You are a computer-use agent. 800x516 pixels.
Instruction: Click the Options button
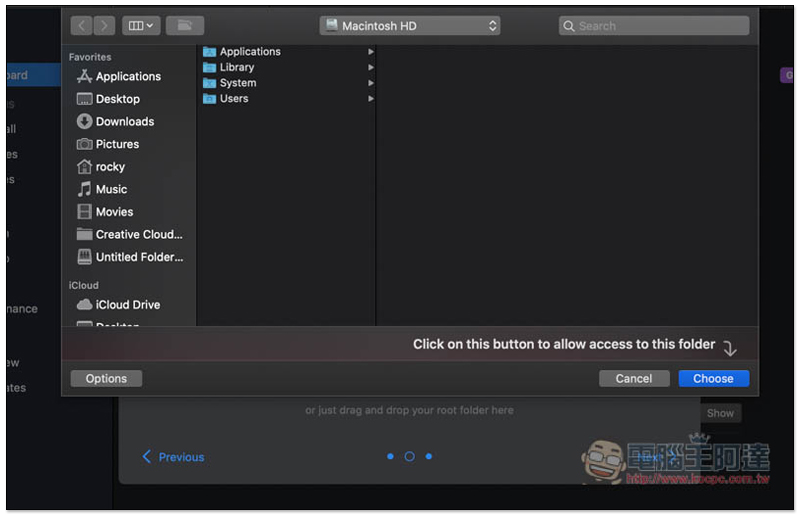tap(106, 379)
